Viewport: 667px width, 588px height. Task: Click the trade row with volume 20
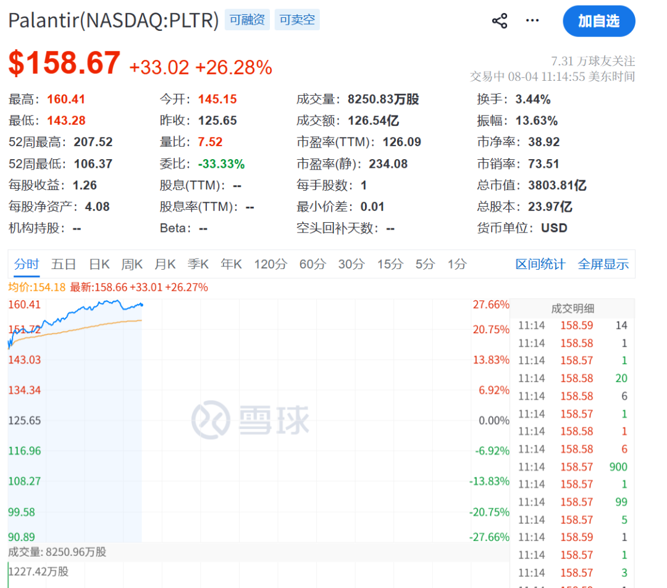[573, 378]
